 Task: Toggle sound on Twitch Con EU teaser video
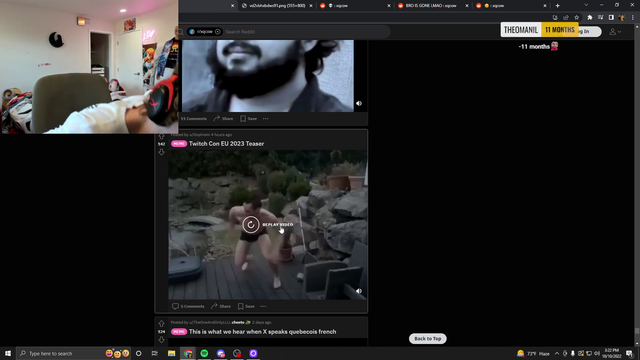pyautogui.click(x=359, y=291)
